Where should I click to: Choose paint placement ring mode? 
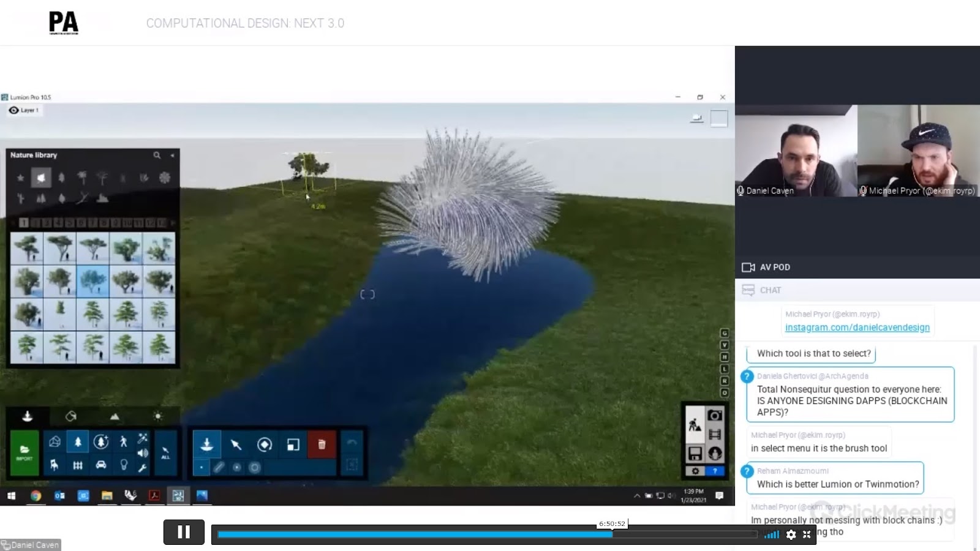[255, 467]
